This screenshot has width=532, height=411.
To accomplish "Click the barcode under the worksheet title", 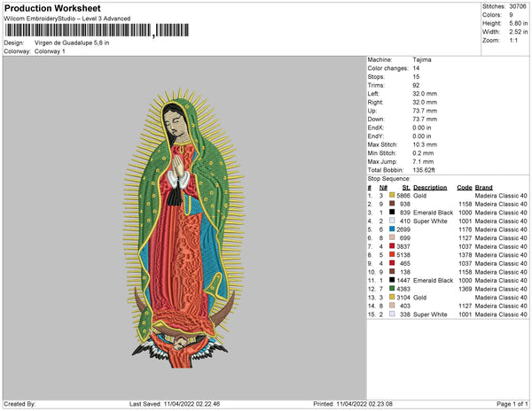I will [x=97, y=30].
